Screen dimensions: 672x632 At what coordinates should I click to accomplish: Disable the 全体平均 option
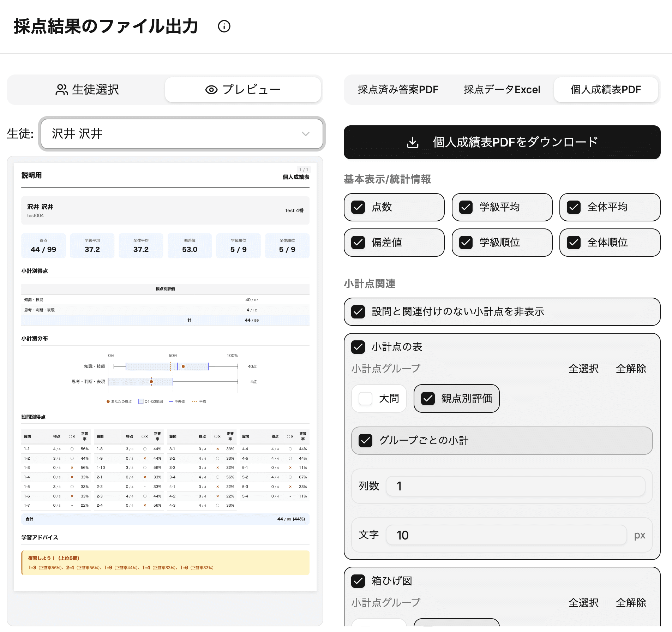574,208
